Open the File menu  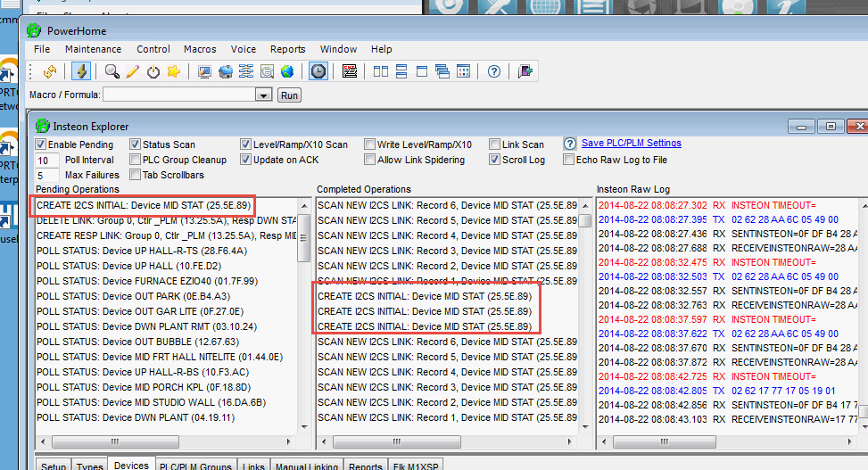click(x=42, y=49)
